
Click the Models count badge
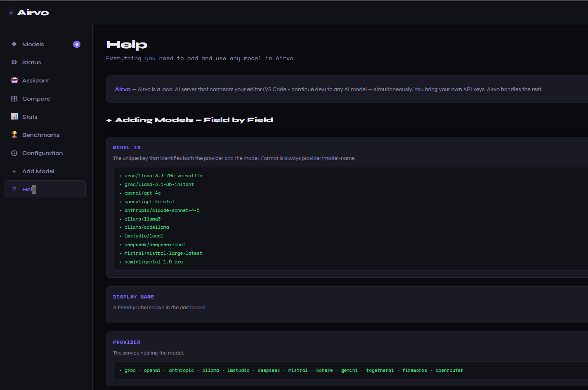point(77,44)
